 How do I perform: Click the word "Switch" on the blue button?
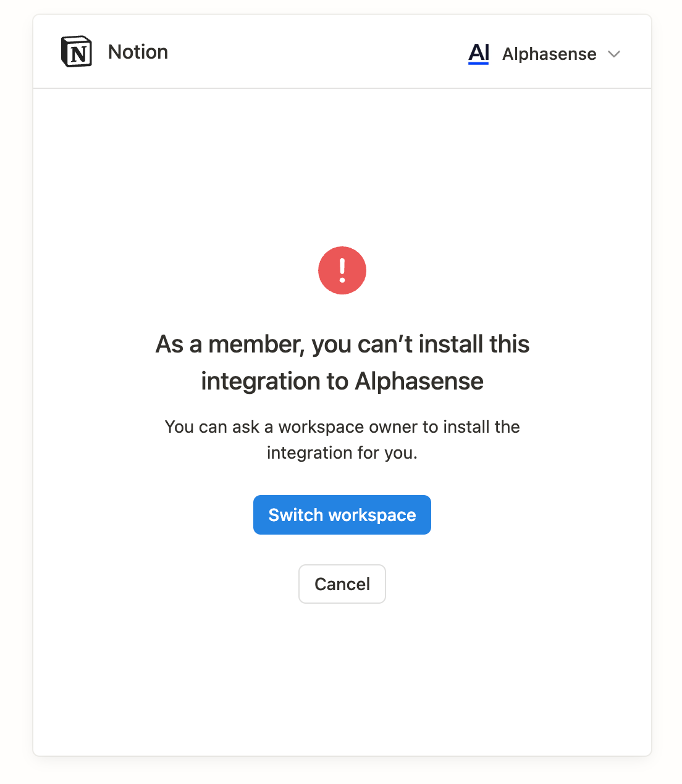tap(295, 515)
